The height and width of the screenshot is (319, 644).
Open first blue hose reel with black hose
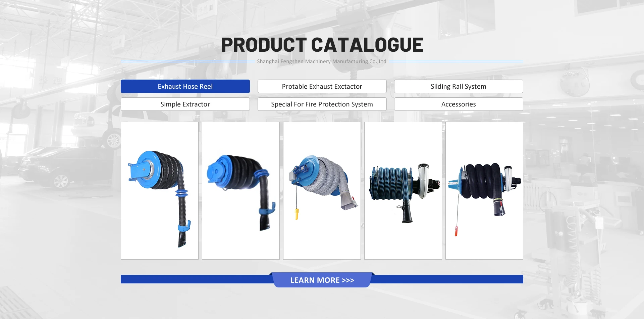(x=160, y=191)
